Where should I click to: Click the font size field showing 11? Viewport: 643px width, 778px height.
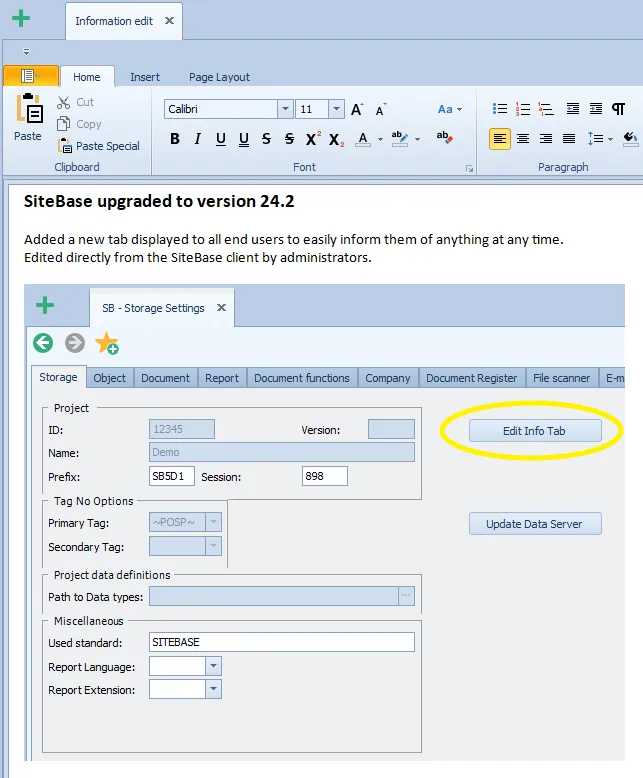(x=312, y=109)
